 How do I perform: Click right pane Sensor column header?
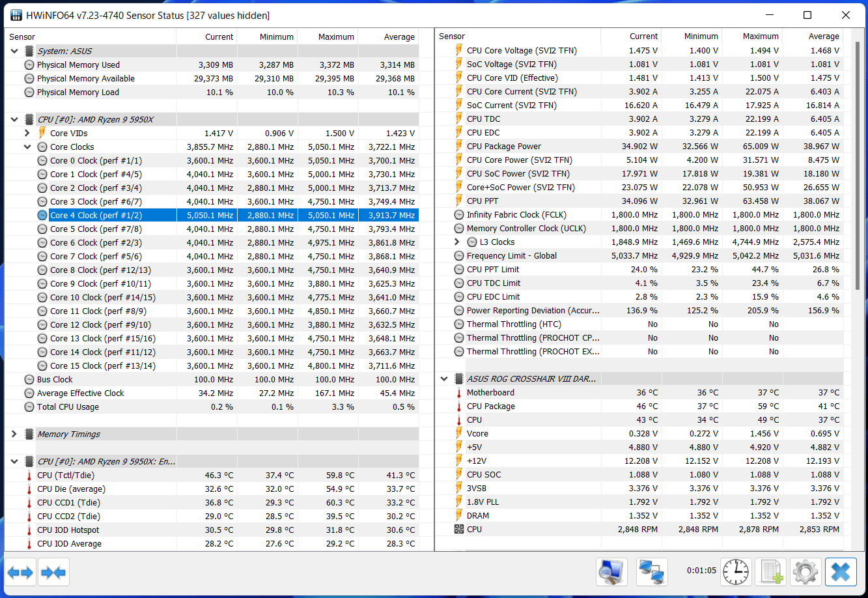(x=518, y=36)
